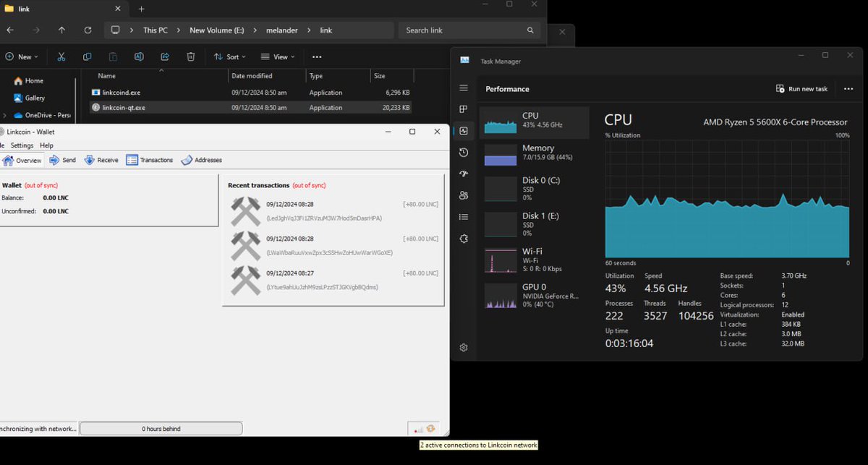Click the Share icon in File Explorer toolbar
The width and height of the screenshot is (868, 465).
(x=165, y=56)
